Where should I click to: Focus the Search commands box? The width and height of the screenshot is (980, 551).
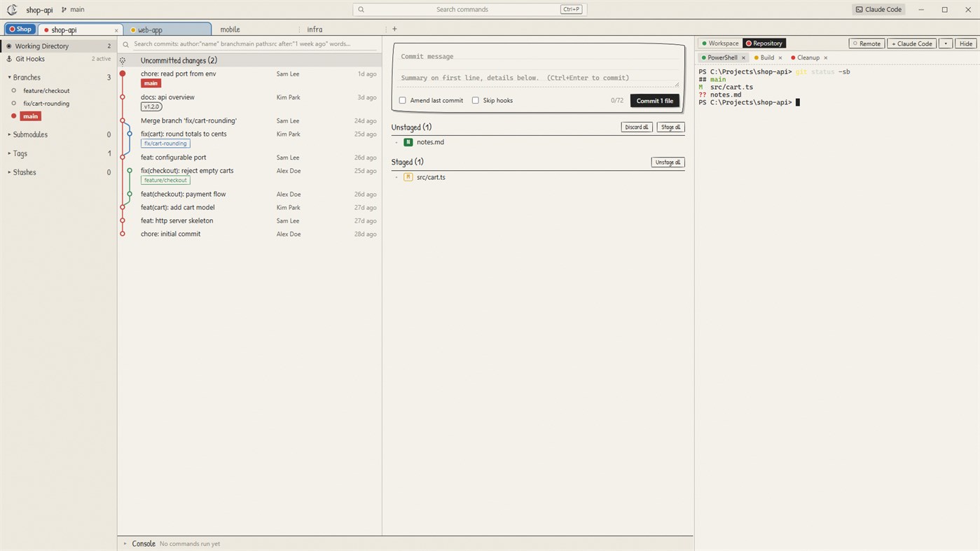[470, 10]
